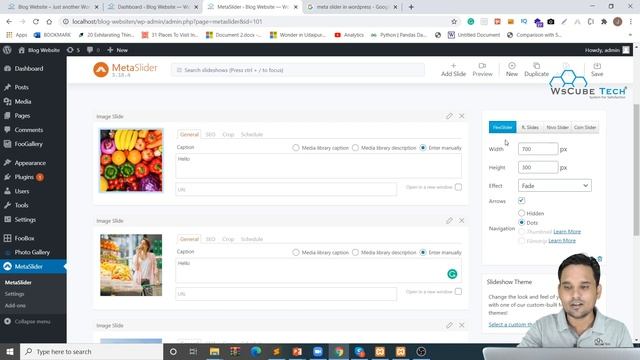The image size is (640, 360).
Task: Save the slideshow
Action: click(597, 70)
